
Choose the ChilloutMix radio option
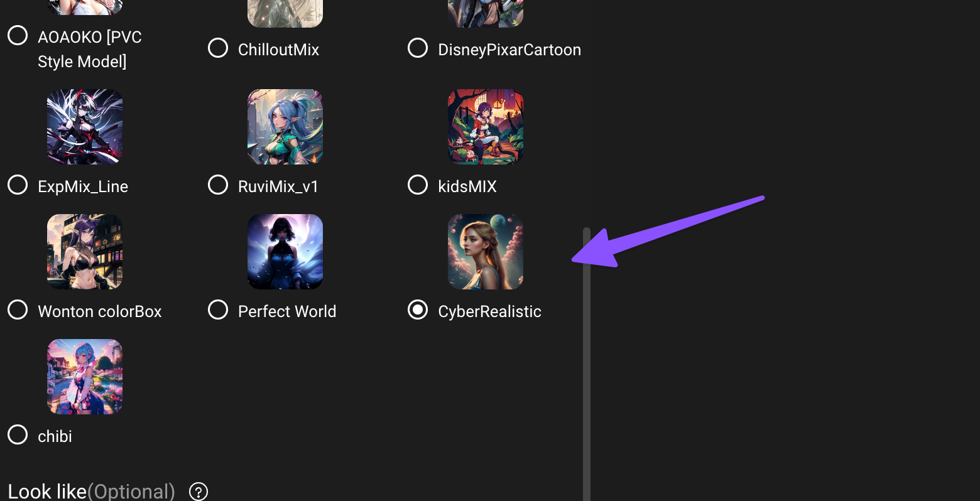218,48
